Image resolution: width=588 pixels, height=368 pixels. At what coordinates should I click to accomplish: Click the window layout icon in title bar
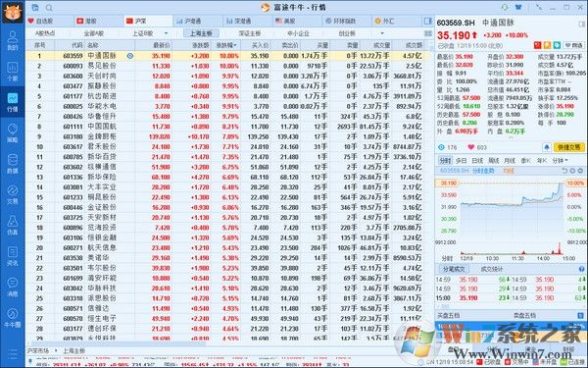35,7
